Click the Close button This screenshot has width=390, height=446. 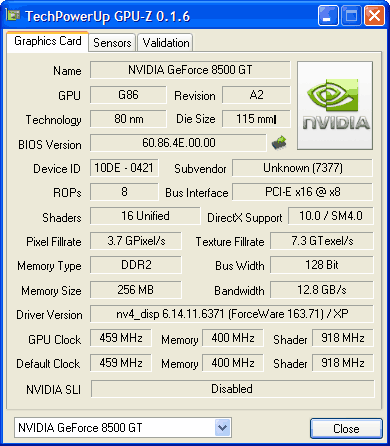click(x=346, y=428)
